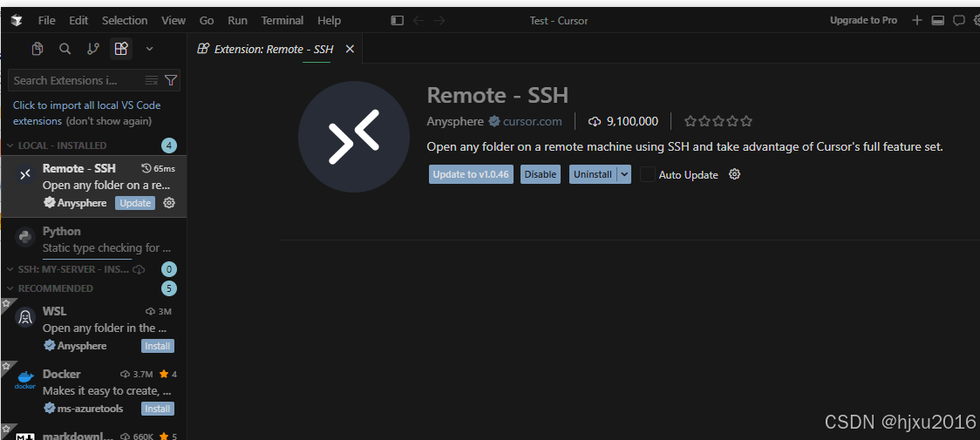Install the Docker extension
980x440 pixels.
click(x=158, y=408)
